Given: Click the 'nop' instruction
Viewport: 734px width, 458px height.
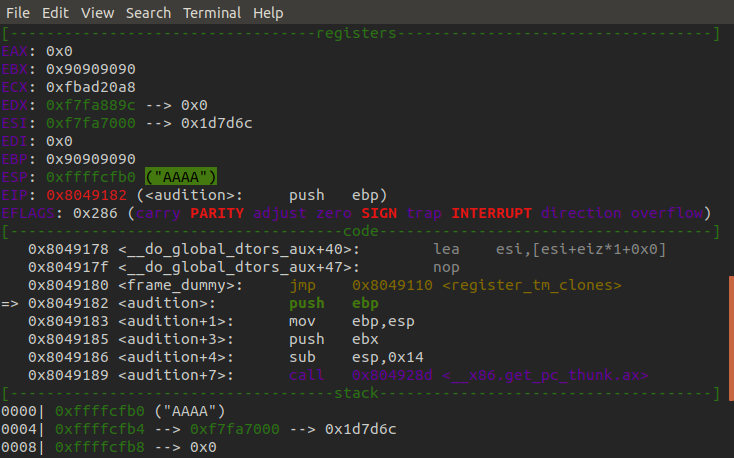Looking at the screenshot, I should tap(446, 267).
